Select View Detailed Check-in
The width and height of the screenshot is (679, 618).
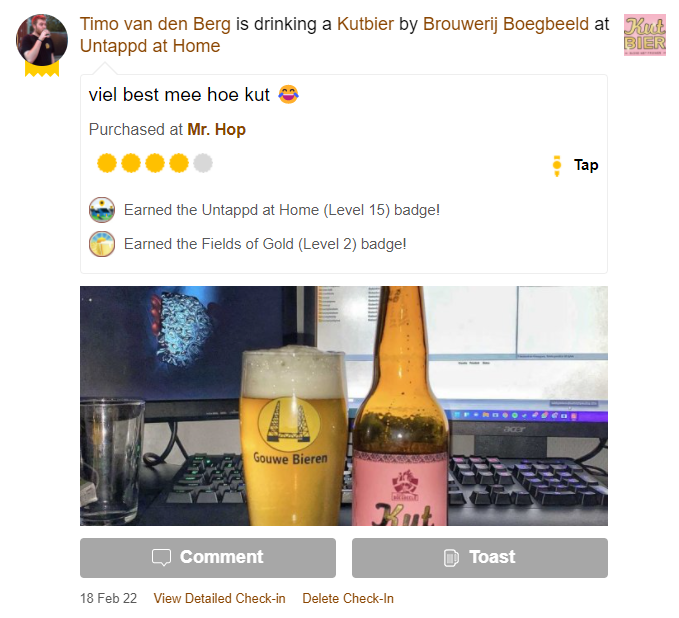pyautogui.click(x=220, y=598)
